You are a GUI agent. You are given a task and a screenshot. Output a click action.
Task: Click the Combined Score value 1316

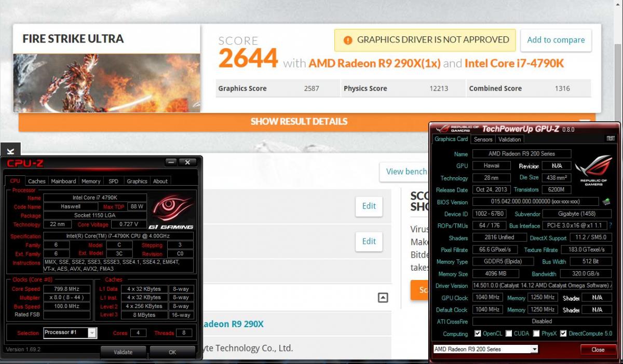562,88
